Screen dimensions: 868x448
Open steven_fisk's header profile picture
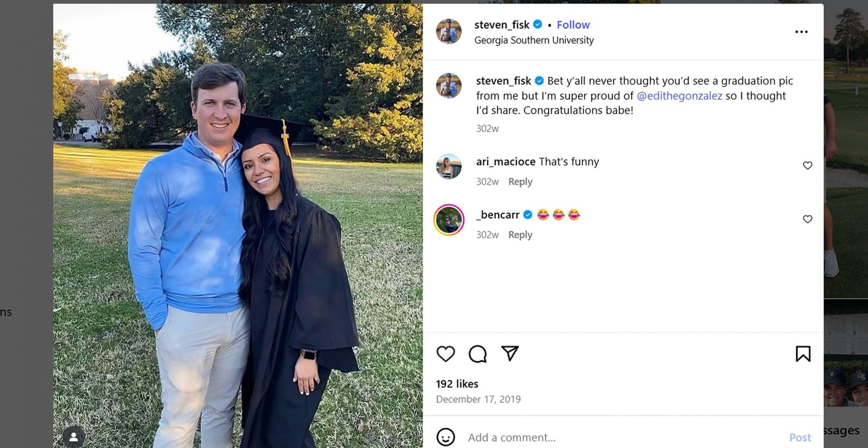[449, 32]
